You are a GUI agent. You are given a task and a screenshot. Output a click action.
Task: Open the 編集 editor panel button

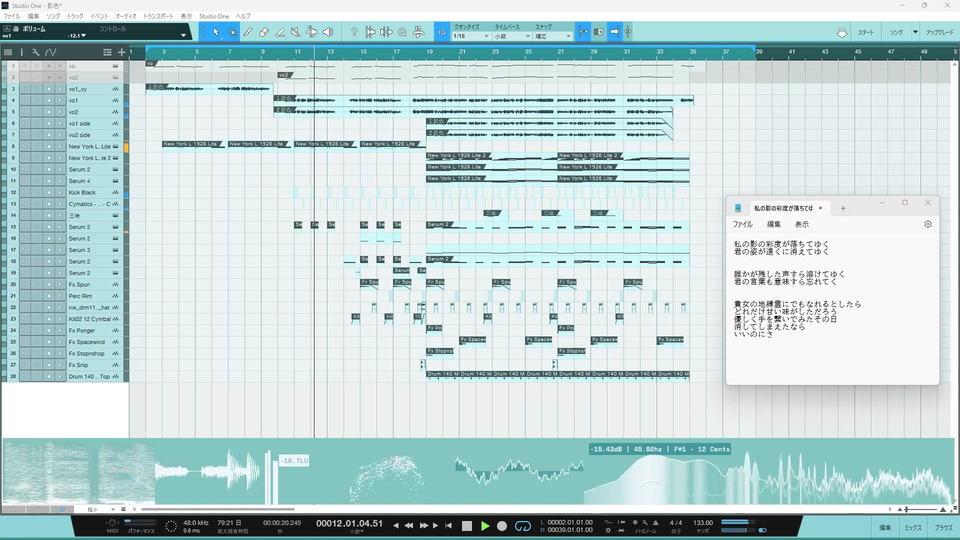point(885,527)
